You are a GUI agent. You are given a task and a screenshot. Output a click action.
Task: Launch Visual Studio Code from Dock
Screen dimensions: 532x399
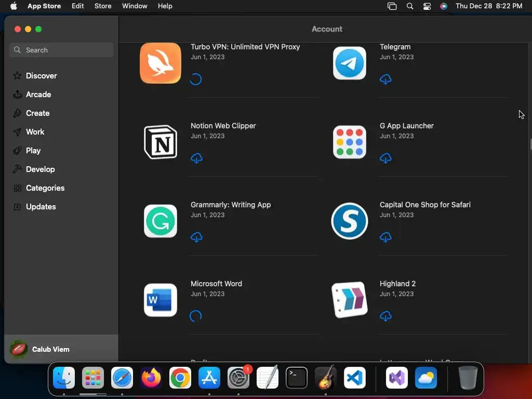click(x=355, y=378)
